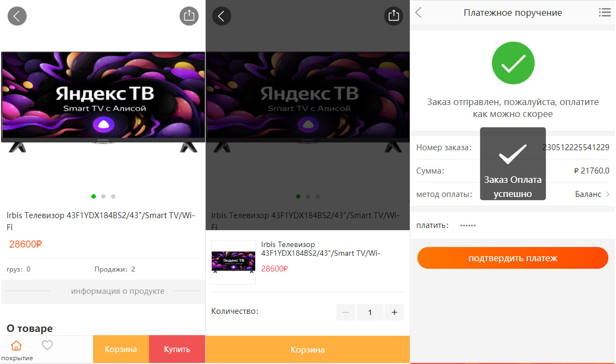Select the third image carousel dot

(x=113, y=196)
